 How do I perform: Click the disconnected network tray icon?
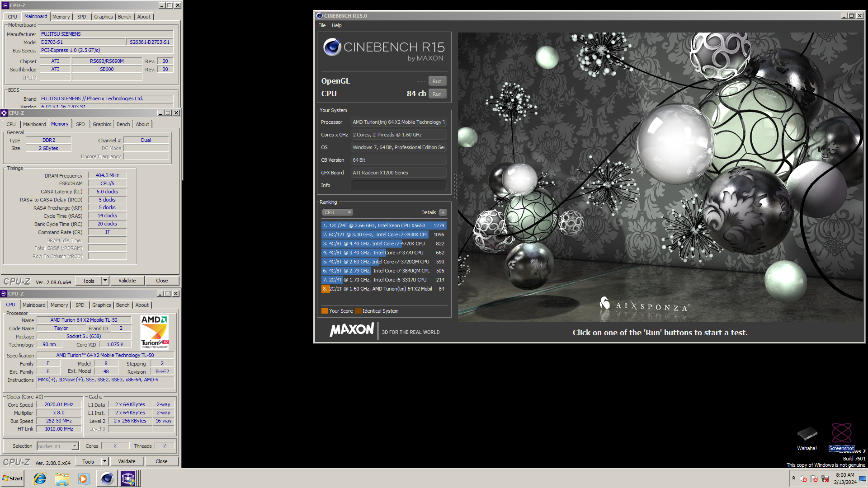[x=825, y=479]
